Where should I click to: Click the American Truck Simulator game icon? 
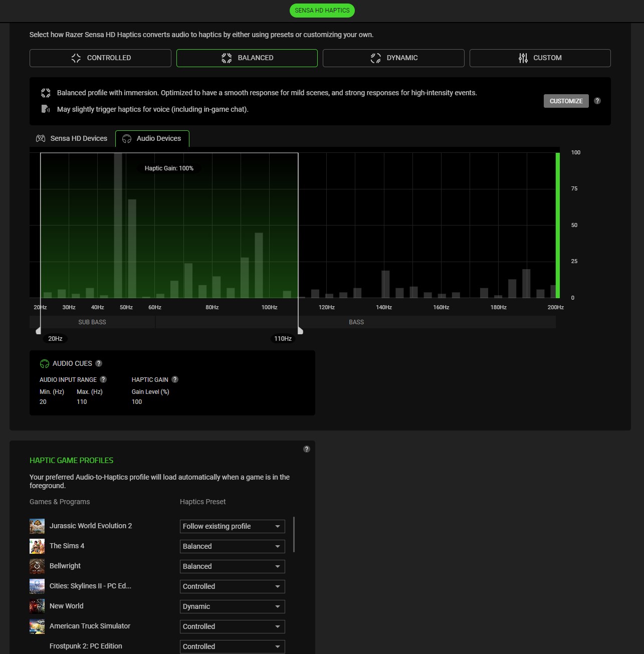click(x=37, y=626)
